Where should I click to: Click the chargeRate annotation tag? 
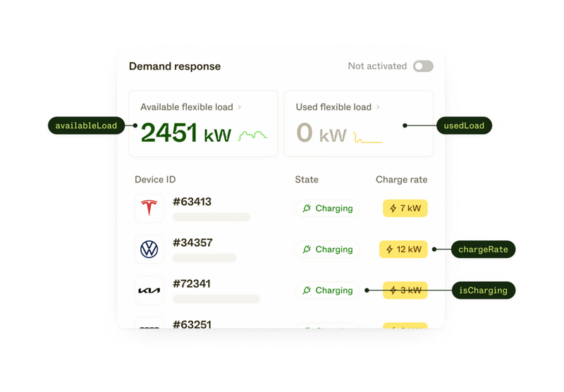483,249
